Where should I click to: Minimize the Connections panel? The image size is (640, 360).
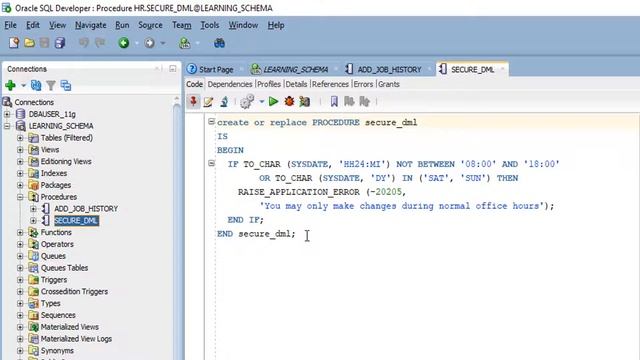click(173, 69)
